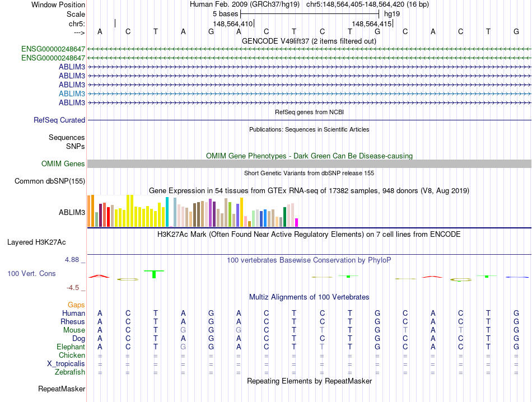Open the GENCODE V49lift37 track title

click(309, 41)
